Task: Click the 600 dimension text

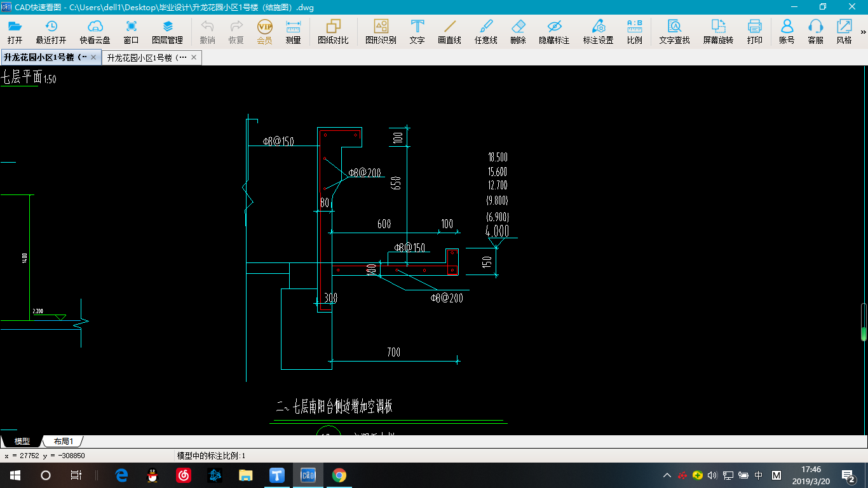Action: click(384, 224)
